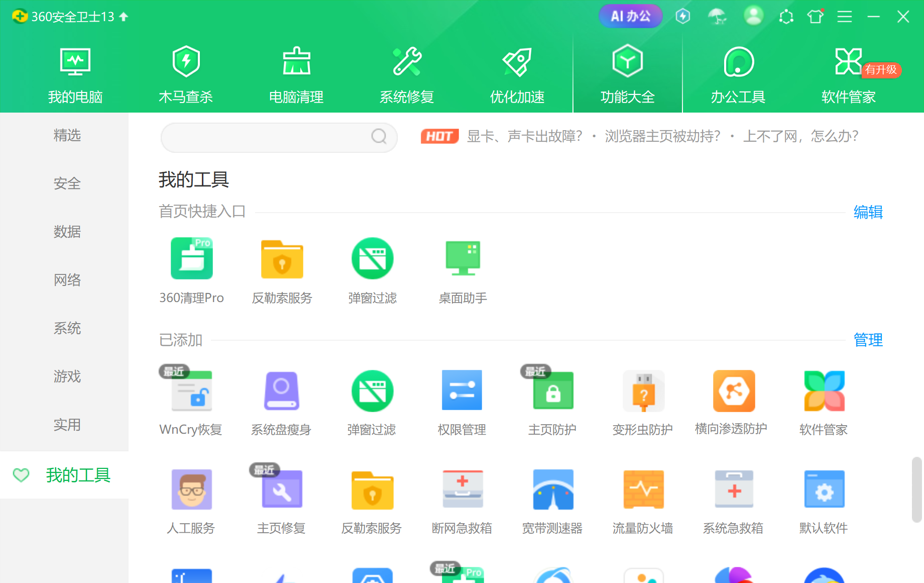Open 弹窗过滤 in 首页快捷入口 row
The height and width of the screenshot is (583, 924).
pos(373,258)
